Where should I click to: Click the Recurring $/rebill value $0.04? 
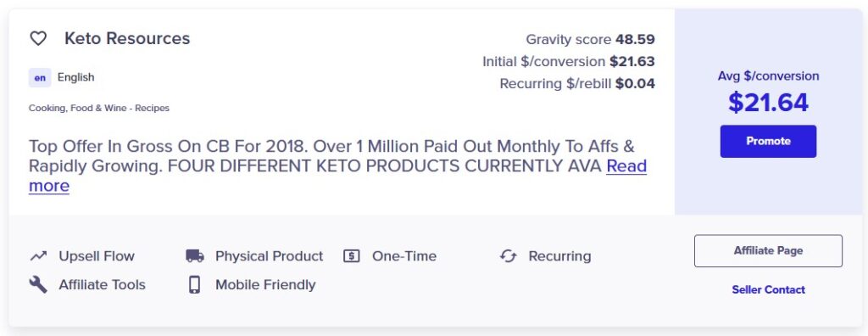[636, 84]
